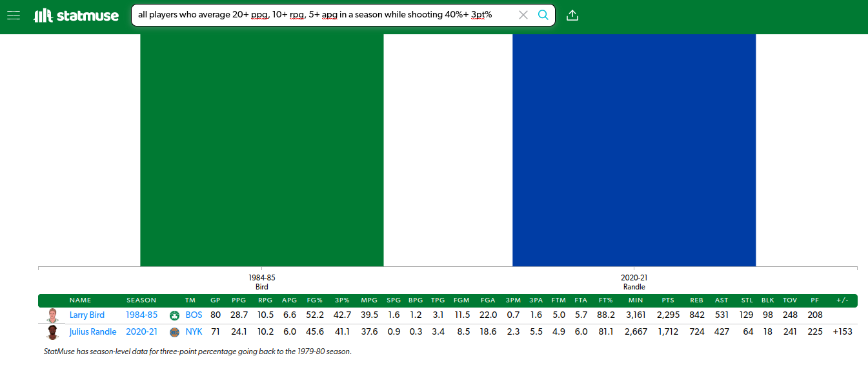Sort table by TM column

190,300
